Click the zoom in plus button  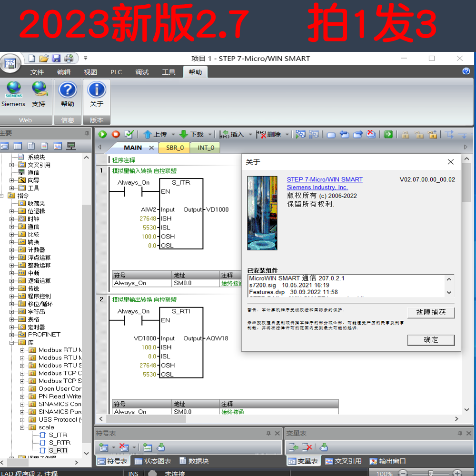pyautogui.click(x=457, y=473)
